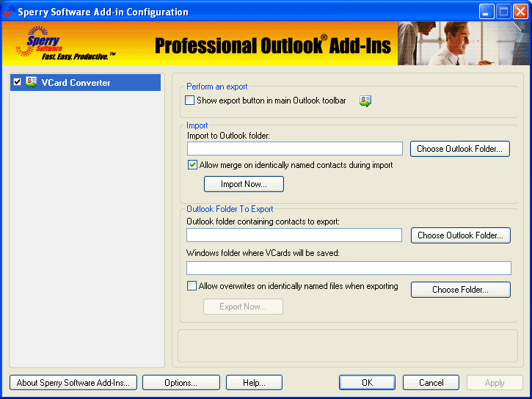The height and width of the screenshot is (399, 532).
Task: Focus the Outlook folder containing contacts field
Action: (x=294, y=235)
